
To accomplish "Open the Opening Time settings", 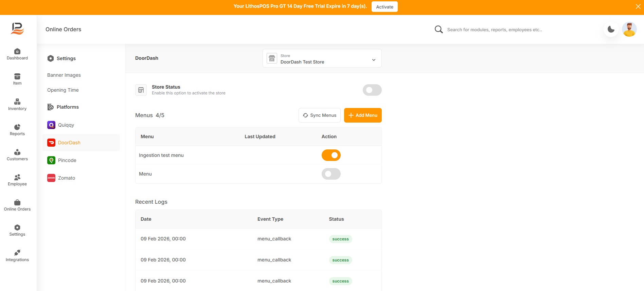I will (63, 90).
